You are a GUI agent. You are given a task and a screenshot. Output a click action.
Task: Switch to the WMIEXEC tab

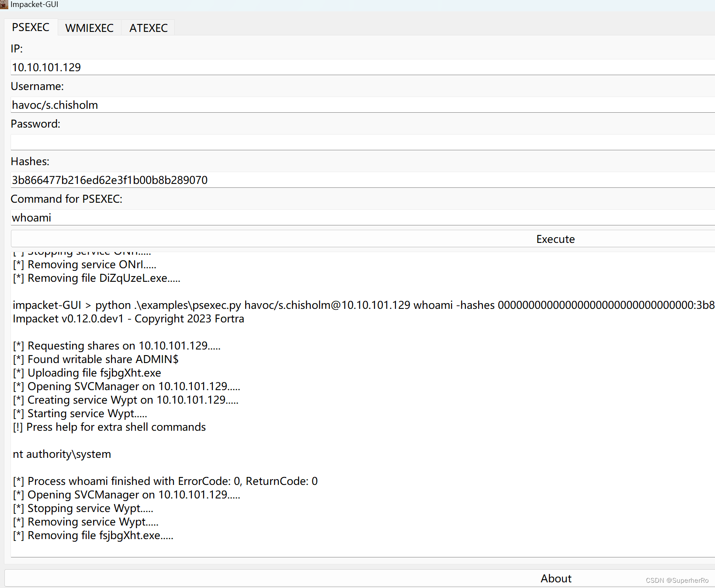tap(89, 28)
